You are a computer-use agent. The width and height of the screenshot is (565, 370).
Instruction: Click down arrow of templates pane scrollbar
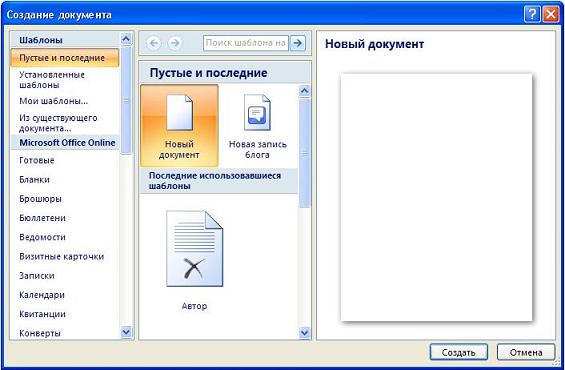click(x=304, y=332)
